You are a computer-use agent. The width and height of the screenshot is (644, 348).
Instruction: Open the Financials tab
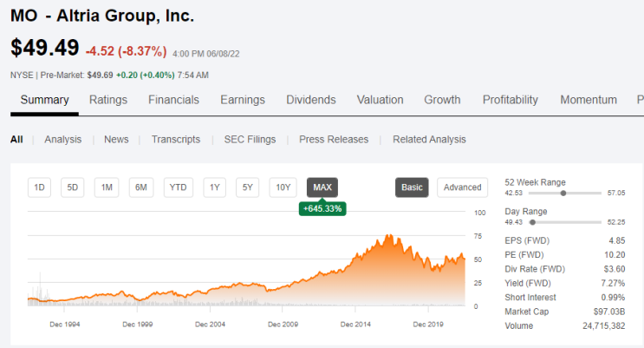click(173, 100)
